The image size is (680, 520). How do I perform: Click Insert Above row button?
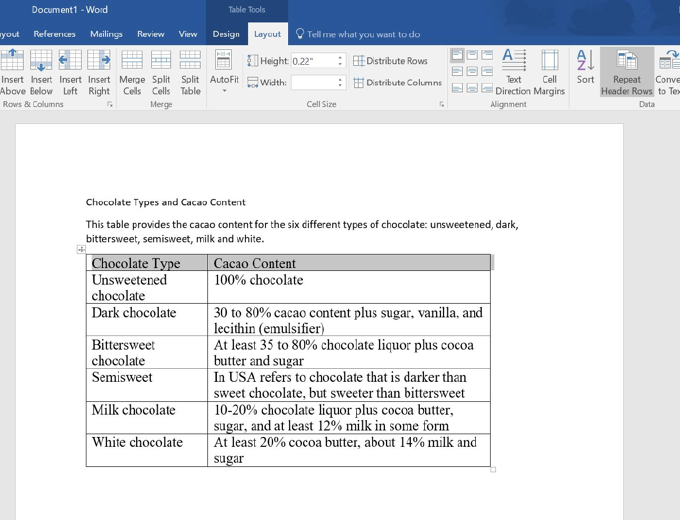(x=12, y=72)
